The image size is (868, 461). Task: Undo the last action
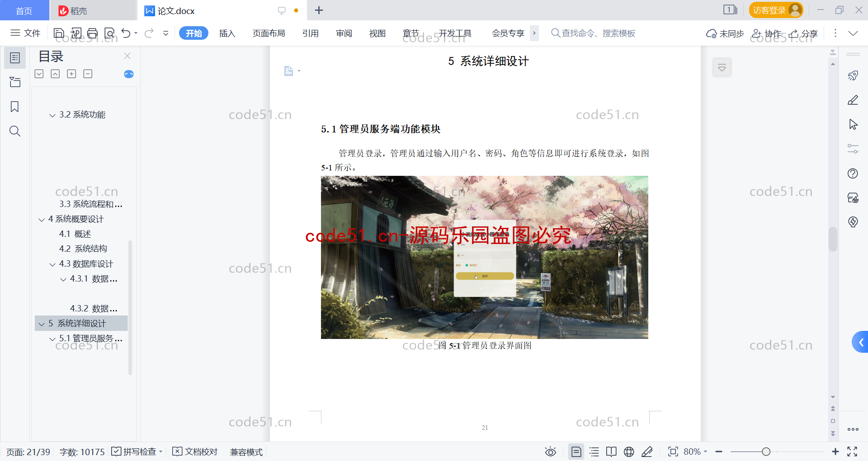pos(126,33)
